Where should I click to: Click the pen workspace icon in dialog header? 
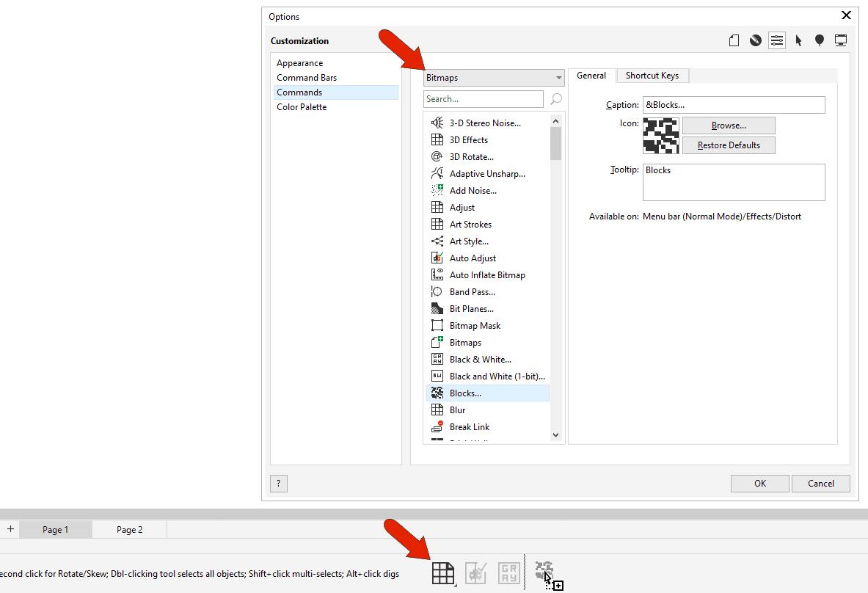pyautogui.click(x=755, y=40)
